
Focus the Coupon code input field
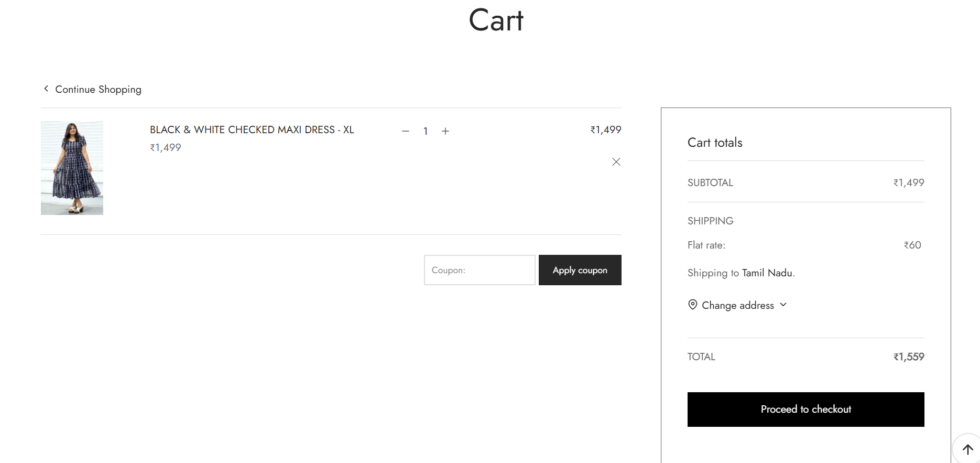coord(479,270)
